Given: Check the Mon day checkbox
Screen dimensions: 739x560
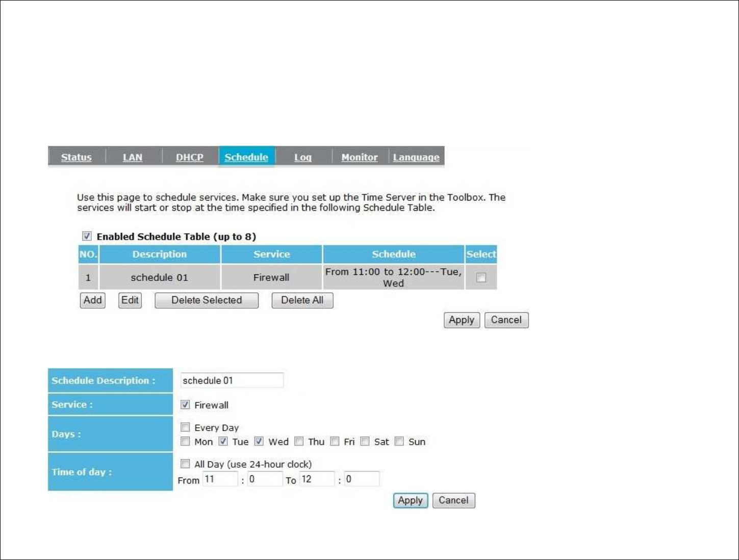Looking at the screenshot, I should 185,441.
